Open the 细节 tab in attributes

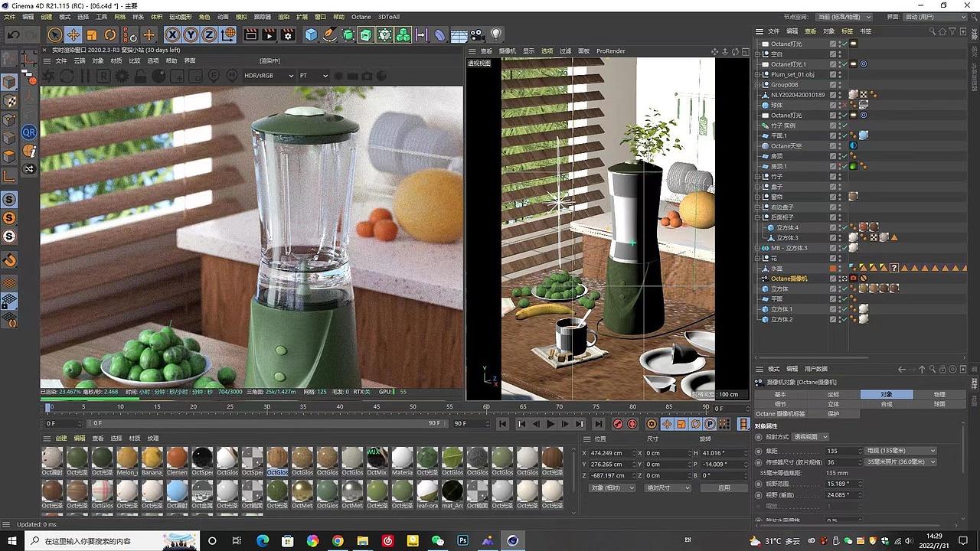coord(780,404)
